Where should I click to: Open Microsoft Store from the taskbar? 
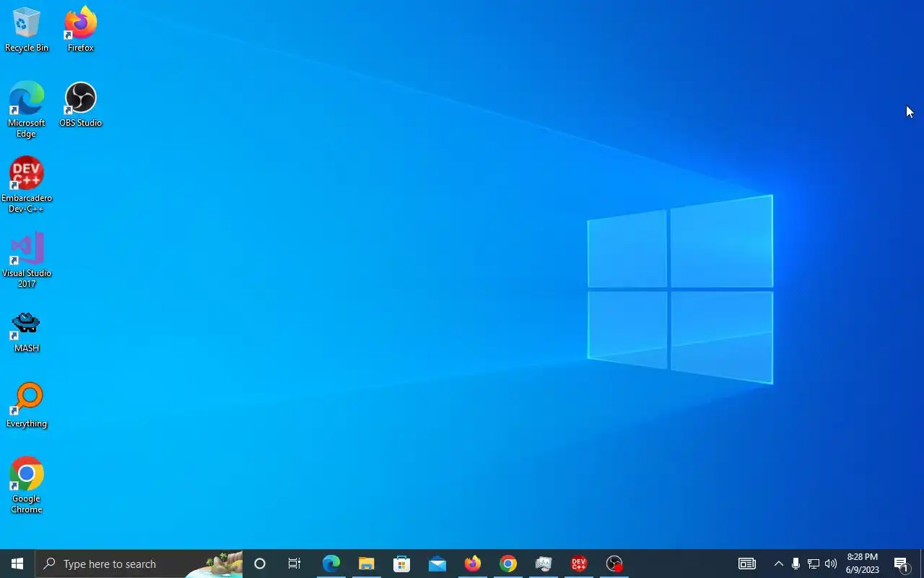(x=402, y=564)
